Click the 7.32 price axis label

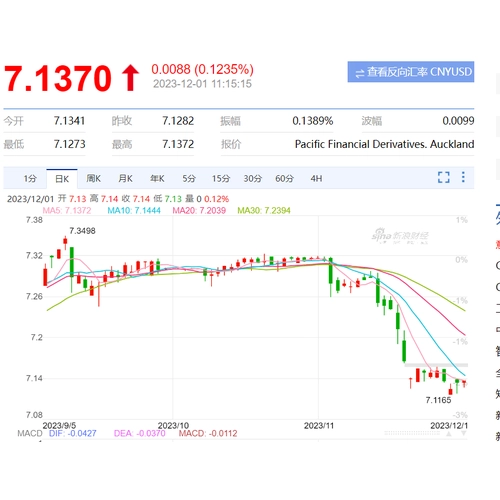click(x=34, y=256)
